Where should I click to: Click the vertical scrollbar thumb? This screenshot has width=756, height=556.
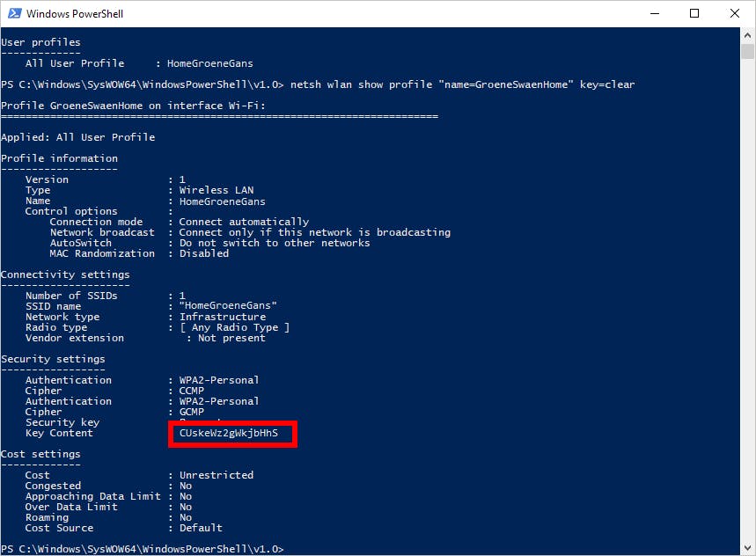tap(747, 51)
